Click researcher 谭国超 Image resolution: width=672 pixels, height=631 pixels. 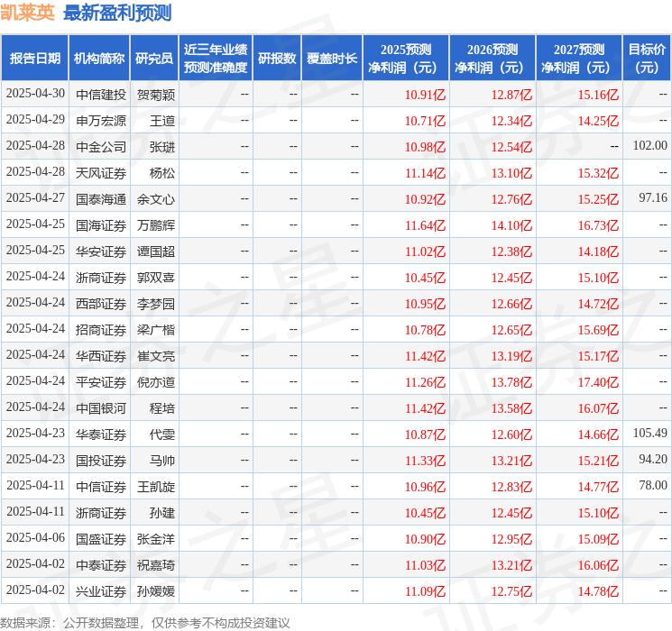pyautogui.click(x=156, y=251)
